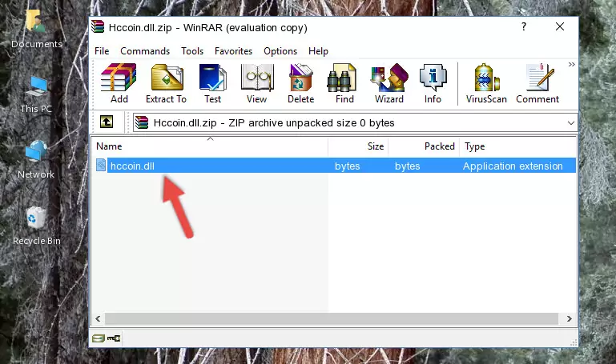Click the disk drive status bar icon
616x364 pixels.
point(99,338)
